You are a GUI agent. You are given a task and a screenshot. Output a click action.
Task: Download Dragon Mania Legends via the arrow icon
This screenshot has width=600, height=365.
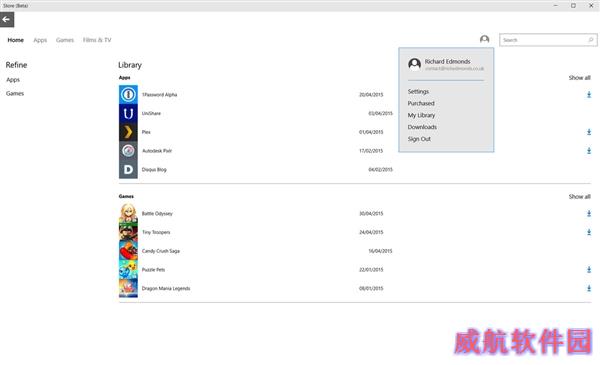[589, 288]
